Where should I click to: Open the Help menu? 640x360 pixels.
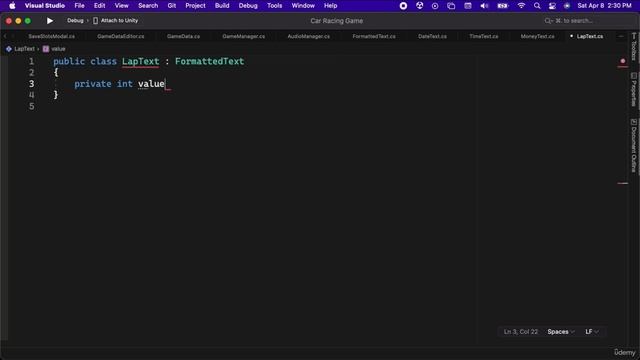click(330, 6)
